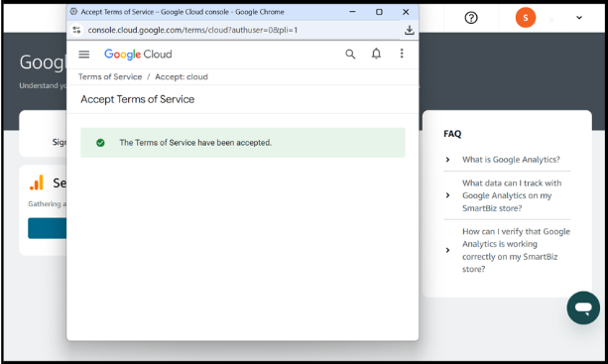608x364 pixels.
Task: Expand the What data can I track FAQ chevron
Action: 448,195
